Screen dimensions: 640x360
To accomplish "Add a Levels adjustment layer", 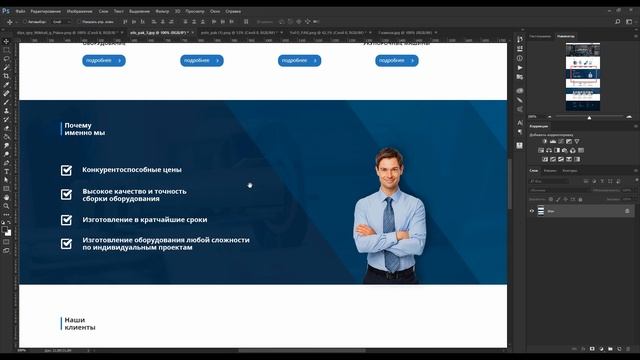I will click(553, 141).
